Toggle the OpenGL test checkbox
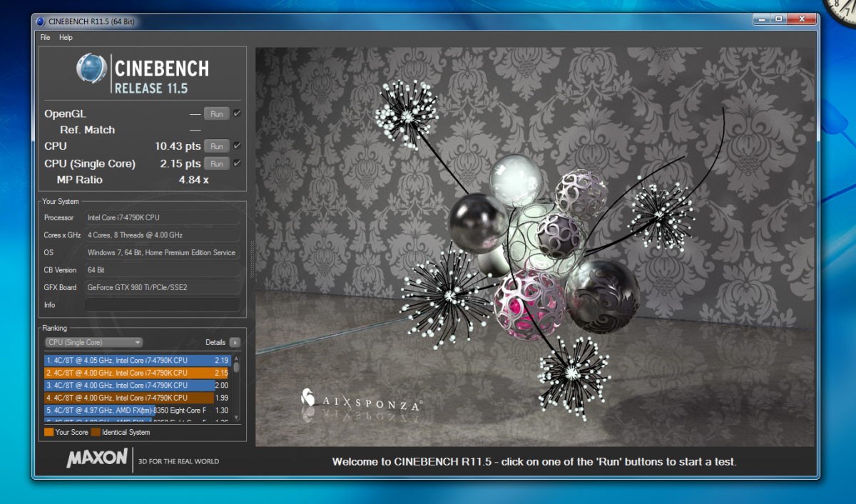Viewport: 856px width, 504px height. click(237, 113)
